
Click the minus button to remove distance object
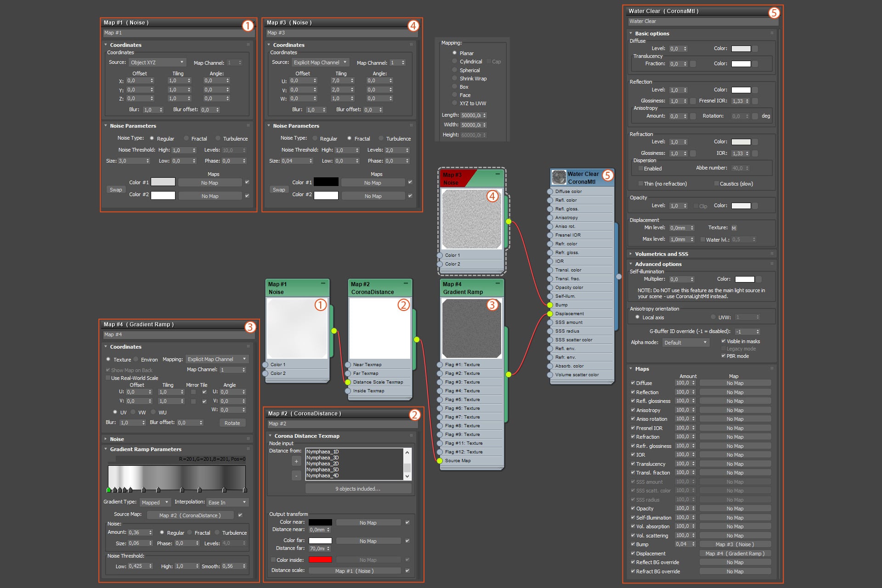(x=296, y=475)
